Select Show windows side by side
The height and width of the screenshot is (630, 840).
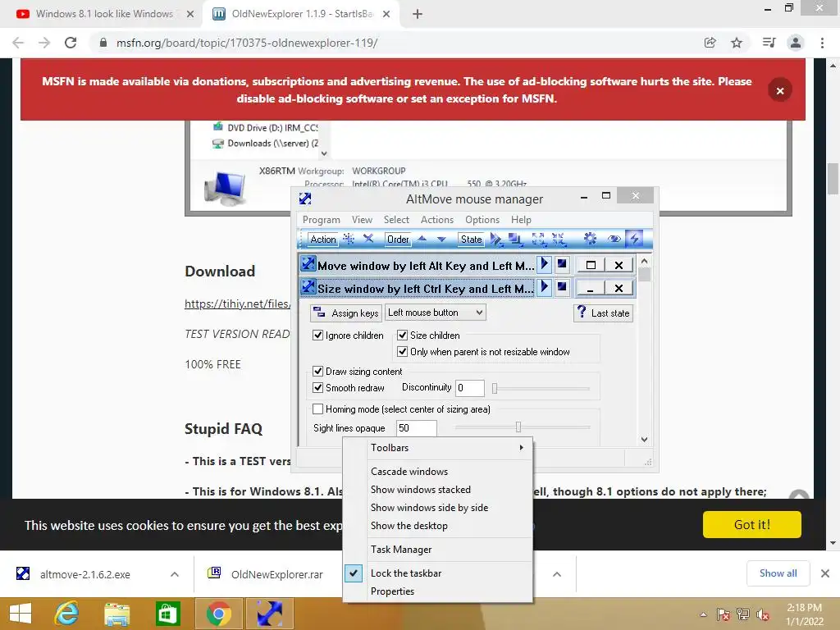438,507
